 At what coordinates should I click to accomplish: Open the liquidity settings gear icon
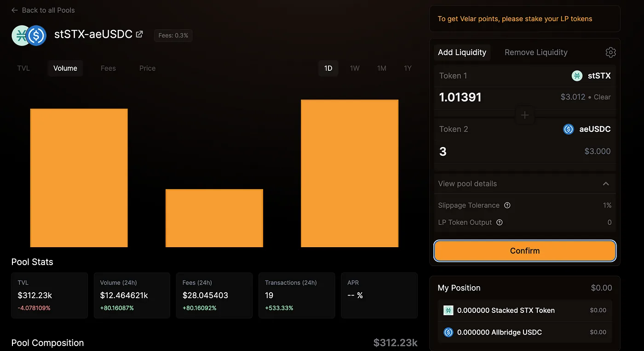(610, 52)
